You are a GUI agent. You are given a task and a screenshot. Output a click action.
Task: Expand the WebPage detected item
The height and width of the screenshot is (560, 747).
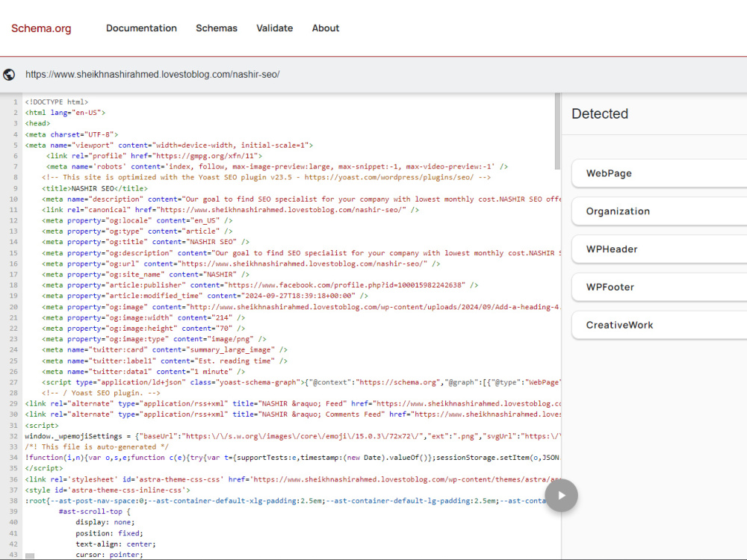[x=660, y=173]
